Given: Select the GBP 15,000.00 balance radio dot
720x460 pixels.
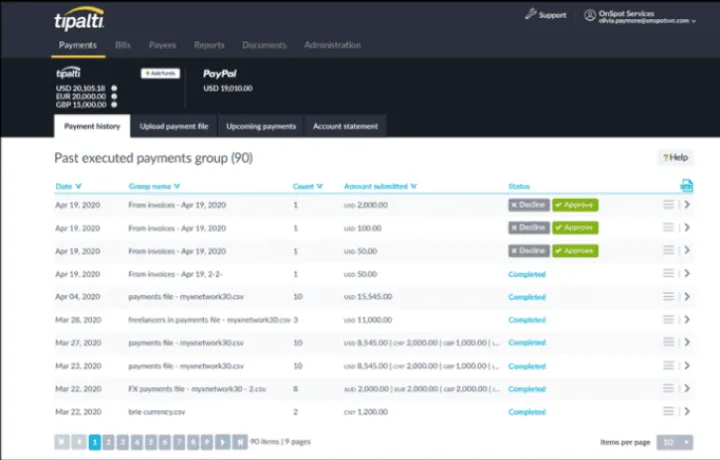Looking at the screenshot, I should pos(116,106).
